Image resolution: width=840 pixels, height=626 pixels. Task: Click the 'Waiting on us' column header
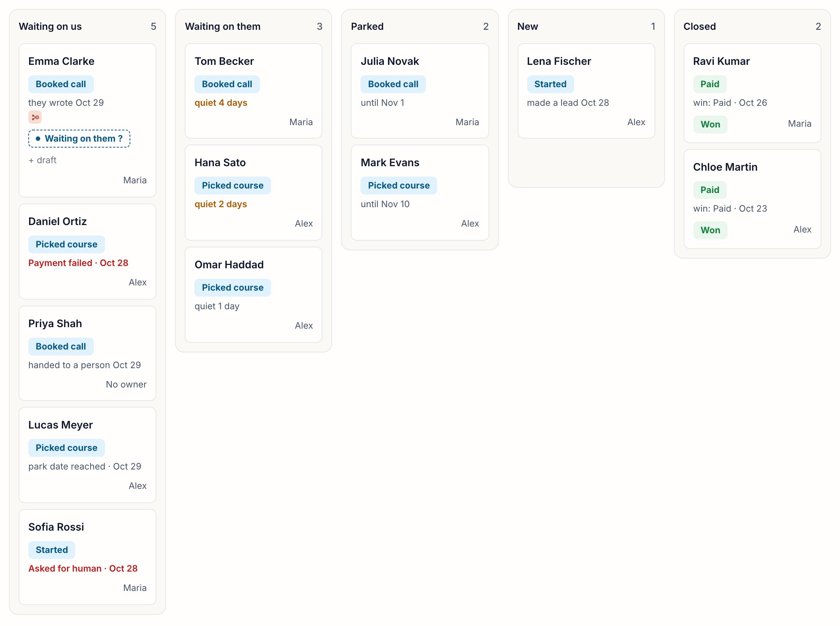coord(50,26)
